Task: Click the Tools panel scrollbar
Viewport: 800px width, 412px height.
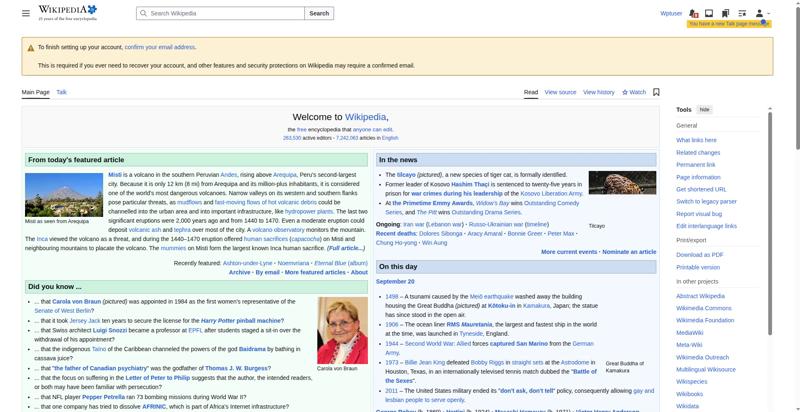Action: point(770,224)
